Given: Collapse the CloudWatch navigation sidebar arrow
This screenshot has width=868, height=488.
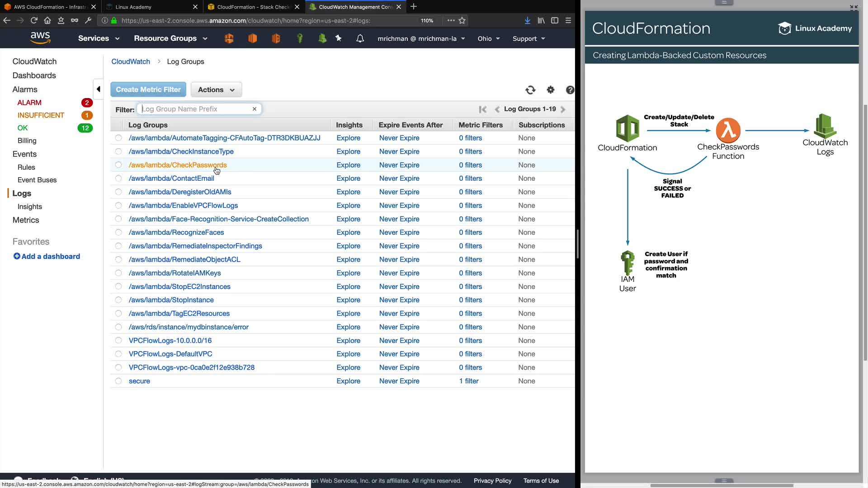Looking at the screenshot, I should coord(98,89).
